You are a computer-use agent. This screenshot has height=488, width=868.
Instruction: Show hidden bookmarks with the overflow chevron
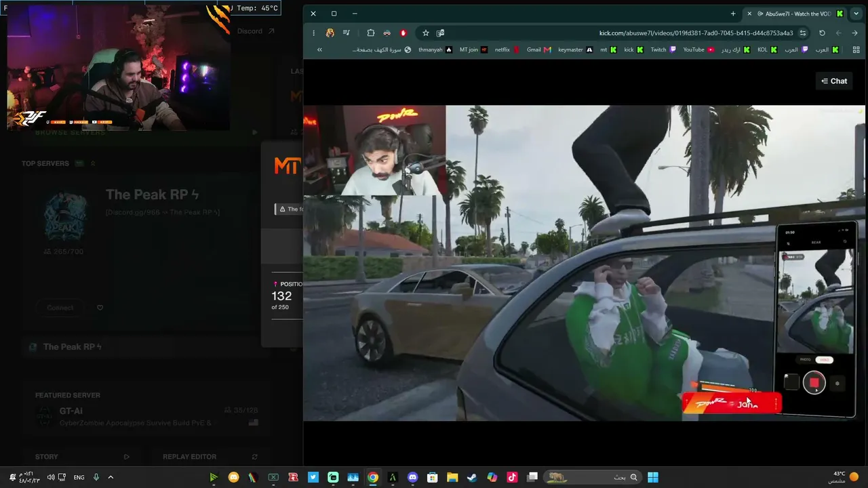319,49
